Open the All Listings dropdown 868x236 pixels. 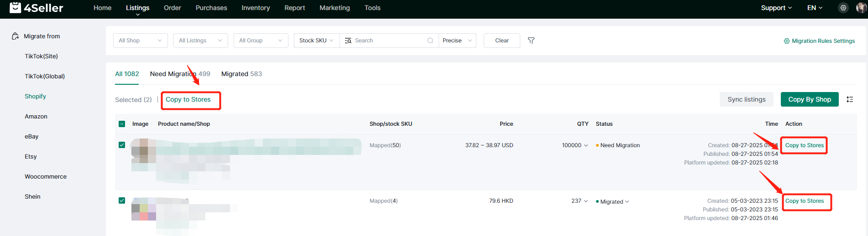[x=201, y=41]
